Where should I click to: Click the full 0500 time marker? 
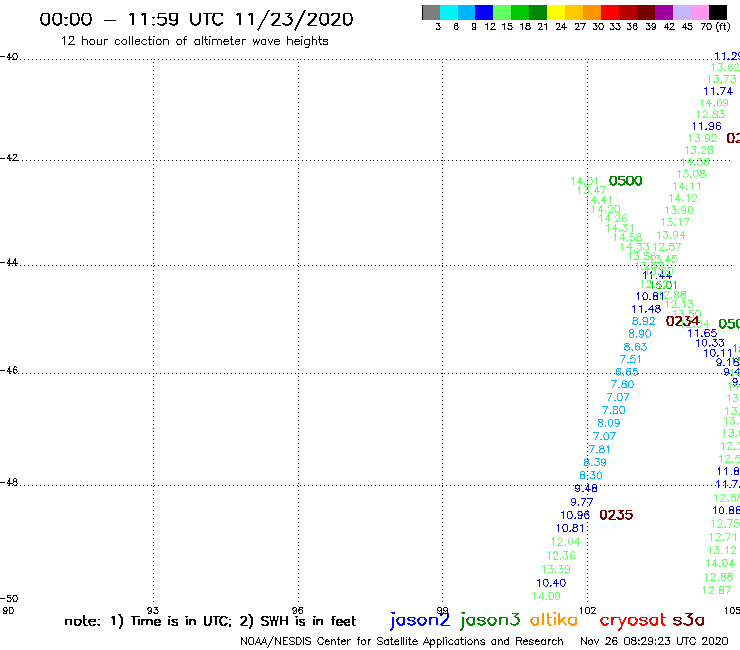coord(625,181)
